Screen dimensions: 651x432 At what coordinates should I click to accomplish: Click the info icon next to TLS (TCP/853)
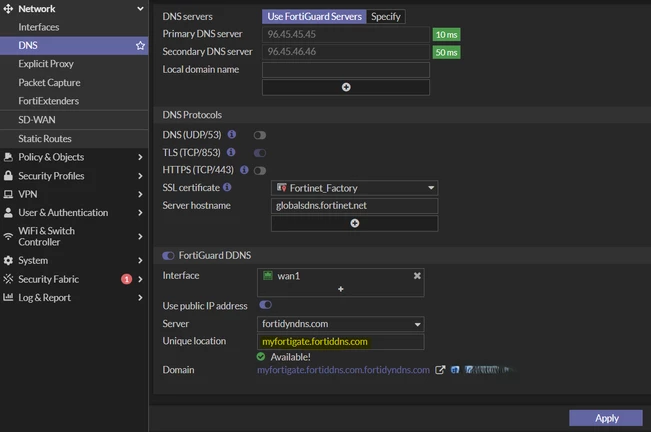[x=231, y=152]
